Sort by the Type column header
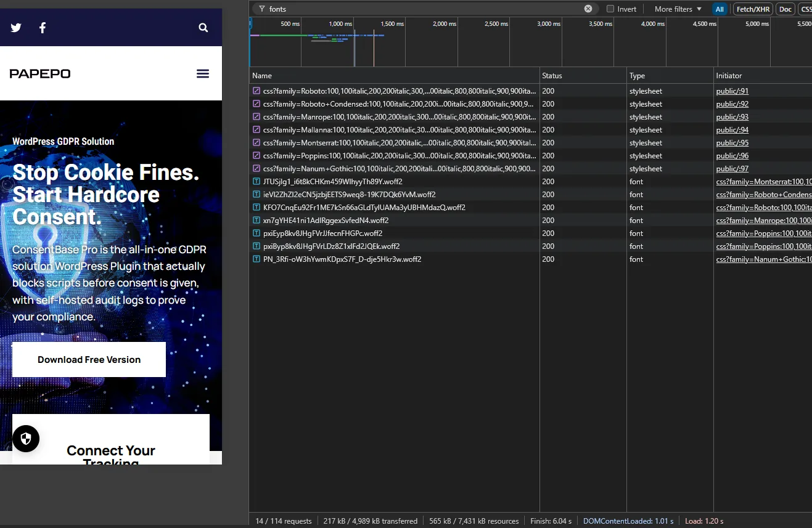Screen dimensions: 812x528 [x=670, y=76]
